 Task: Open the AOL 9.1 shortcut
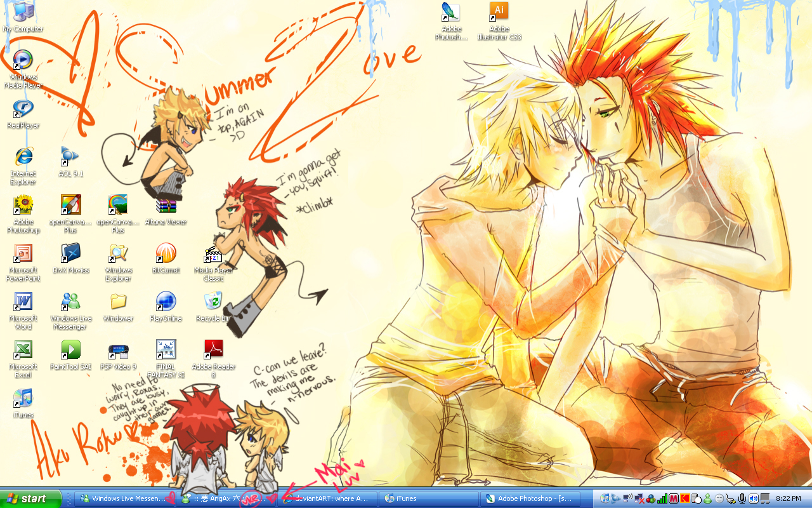point(70,162)
